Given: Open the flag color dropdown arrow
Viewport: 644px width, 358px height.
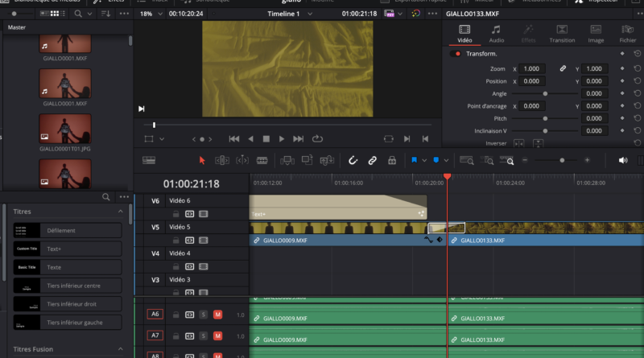Looking at the screenshot, I should click(x=424, y=161).
